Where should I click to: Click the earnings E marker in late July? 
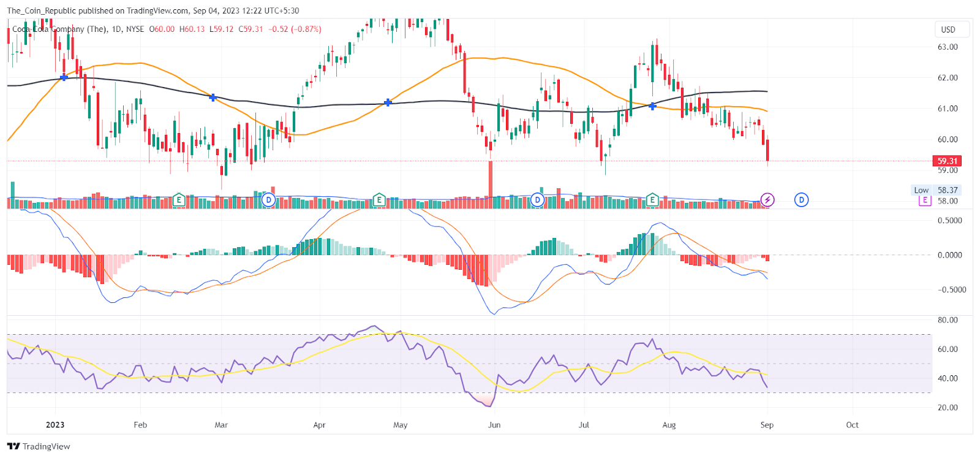[652, 200]
